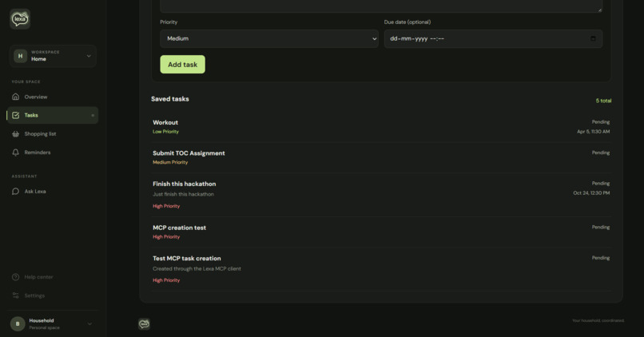Click the task description text area
This screenshot has height=337, width=644.
pyautogui.click(x=381, y=6)
